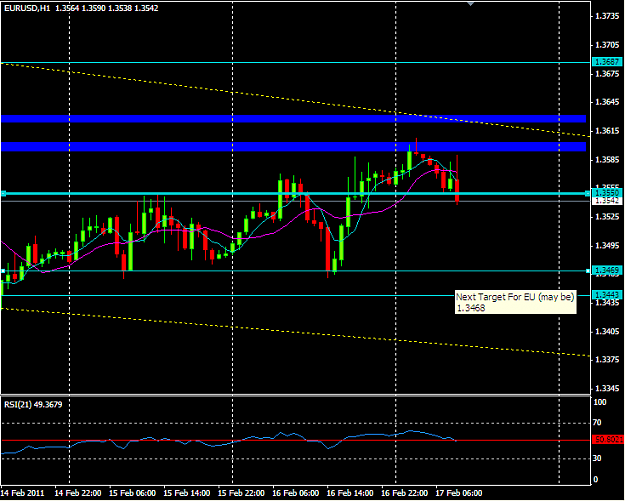Click the 1.3443 cyan price label

(607, 295)
